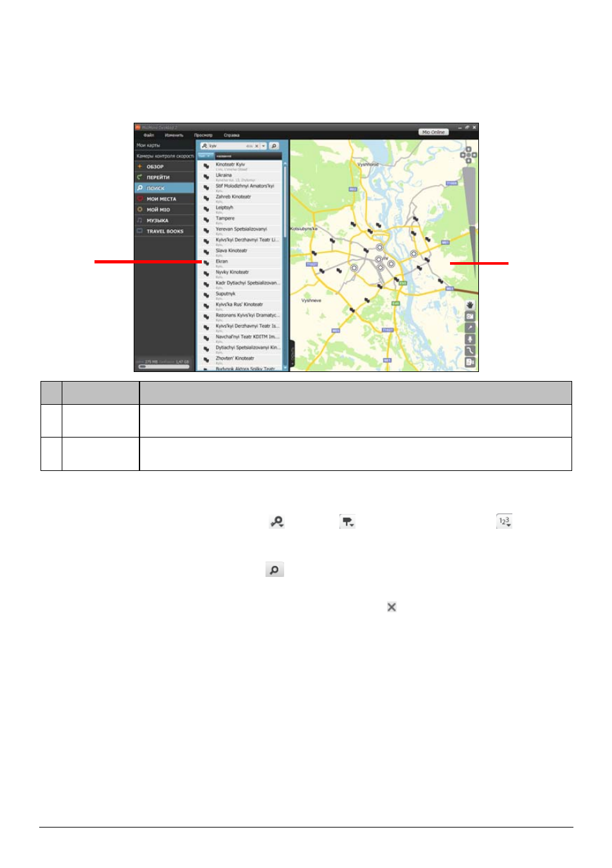Select the Ekran result
The image size is (612, 868).
click(x=241, y=263)
